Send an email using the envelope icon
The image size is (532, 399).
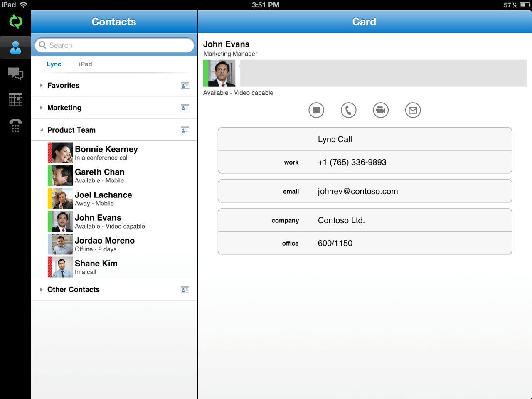[413, 110]
